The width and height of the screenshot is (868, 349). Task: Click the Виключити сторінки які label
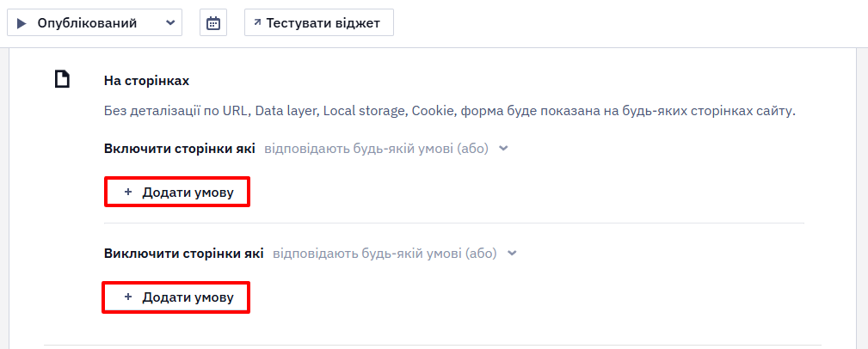[184, 254]
